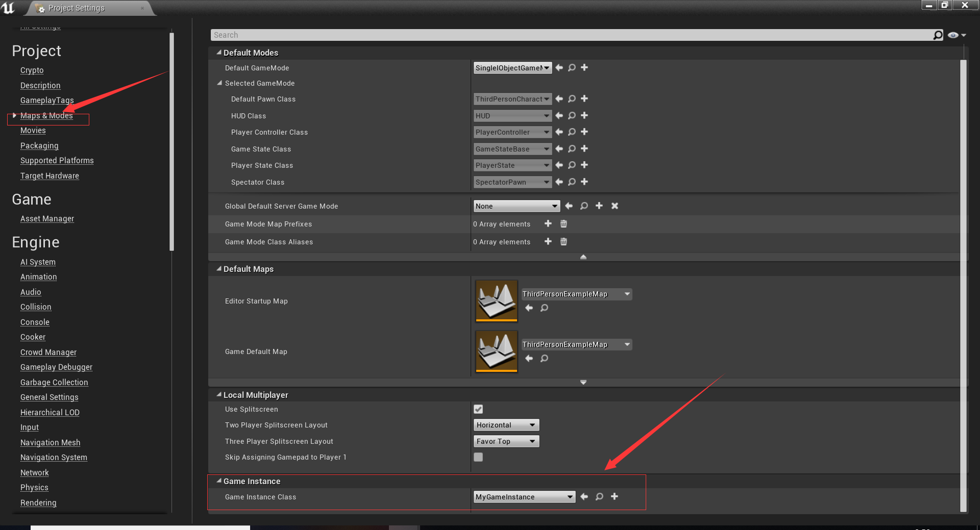980x530 pixels.
Task: Open the Input settings page
Action: tap(29, 427)
